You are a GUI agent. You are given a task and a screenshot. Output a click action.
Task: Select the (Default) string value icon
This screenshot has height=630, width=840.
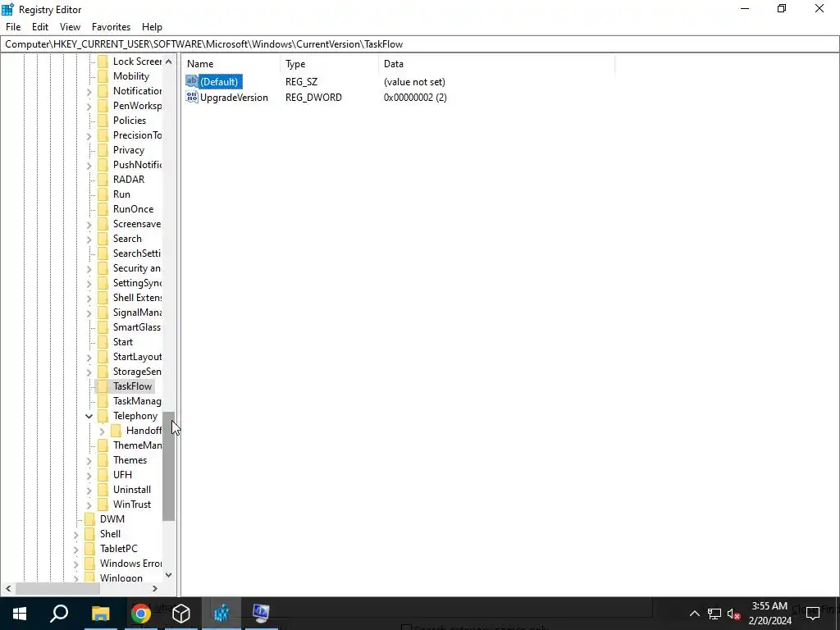[192, 81]
